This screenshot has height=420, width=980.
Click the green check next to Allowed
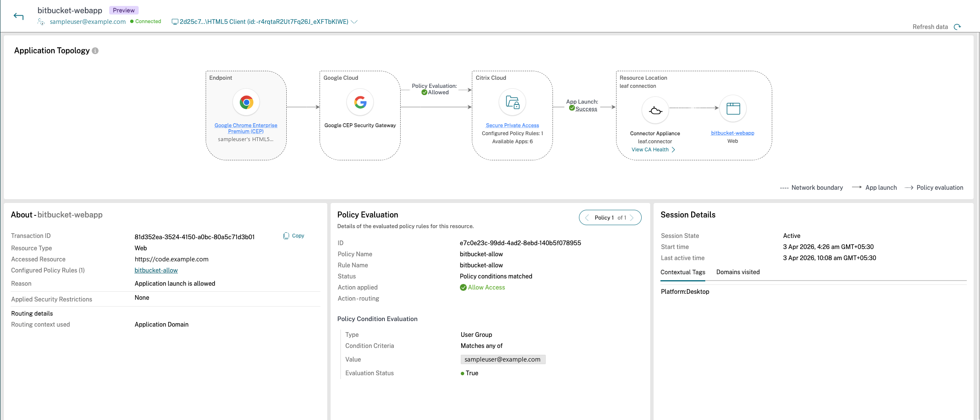pos(424,93)
